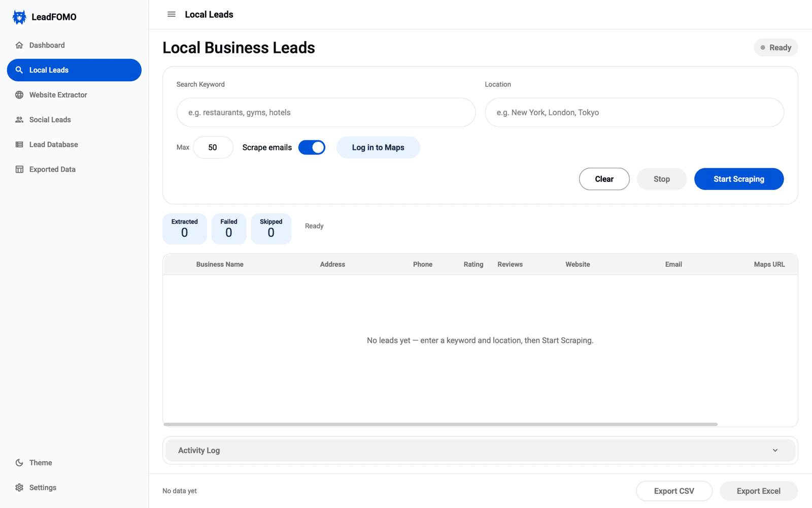The height and width of the screenshot is (508, 812).
Task: Click the Email column header
Action: [673, 265]
